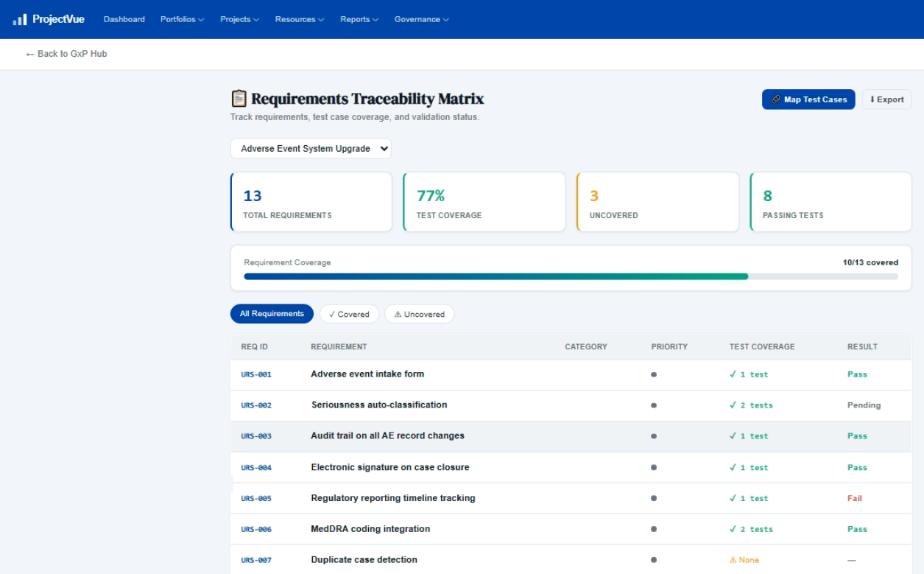Open requirement URS-006 link
This screenshot has width=924, height=574.
[x=256, y=529]
